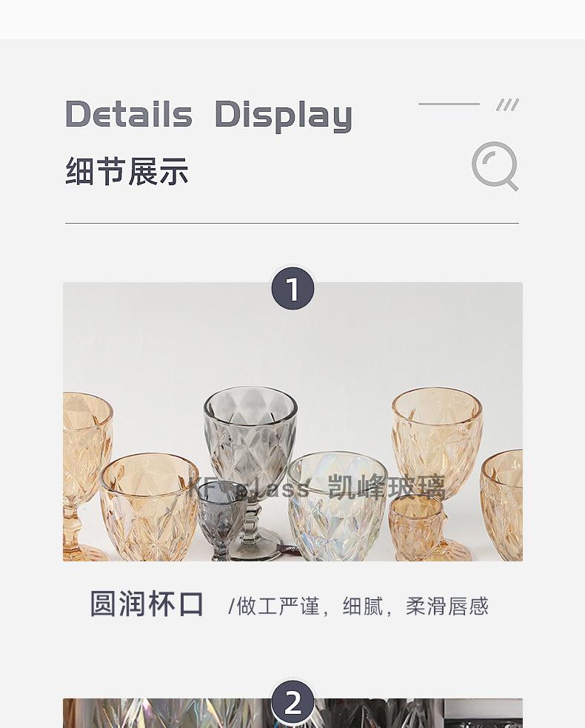Click the long divider under the heading
This screenshot has width=585, height=728.
pos(292,224)
